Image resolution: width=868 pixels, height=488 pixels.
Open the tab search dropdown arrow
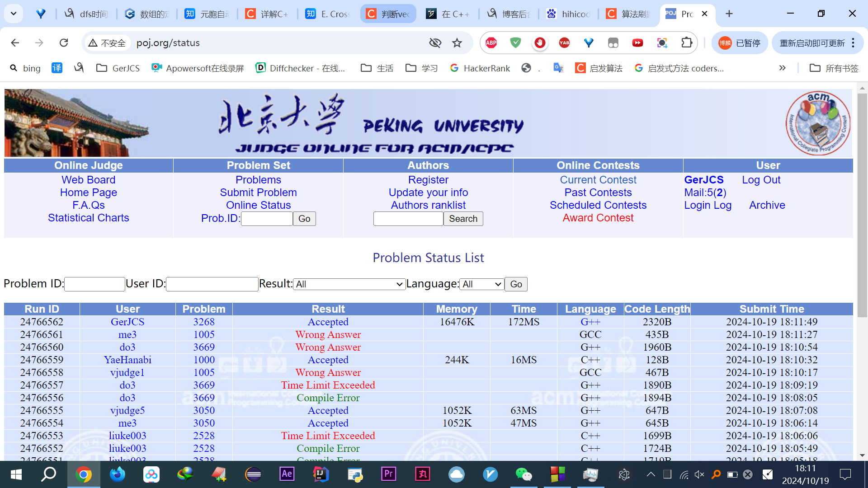point(14,14)
